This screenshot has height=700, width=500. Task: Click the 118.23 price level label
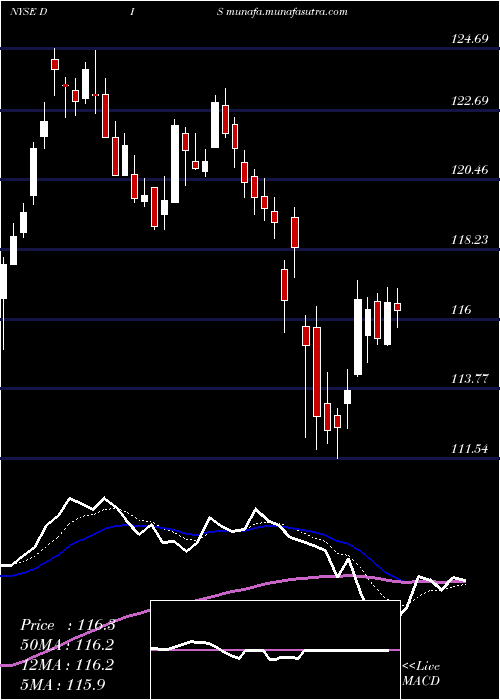pos(470,240)
